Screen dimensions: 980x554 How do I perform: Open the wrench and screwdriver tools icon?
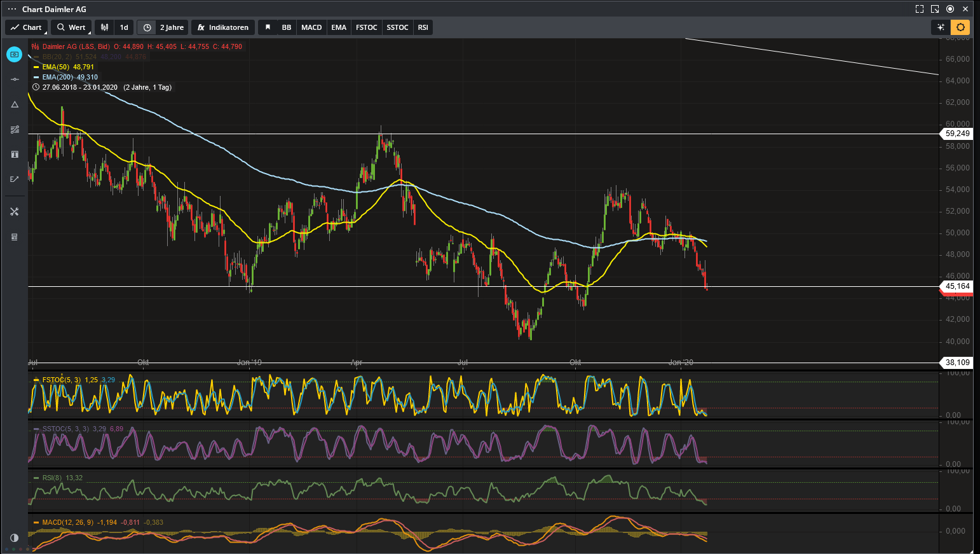coord(15,212)
